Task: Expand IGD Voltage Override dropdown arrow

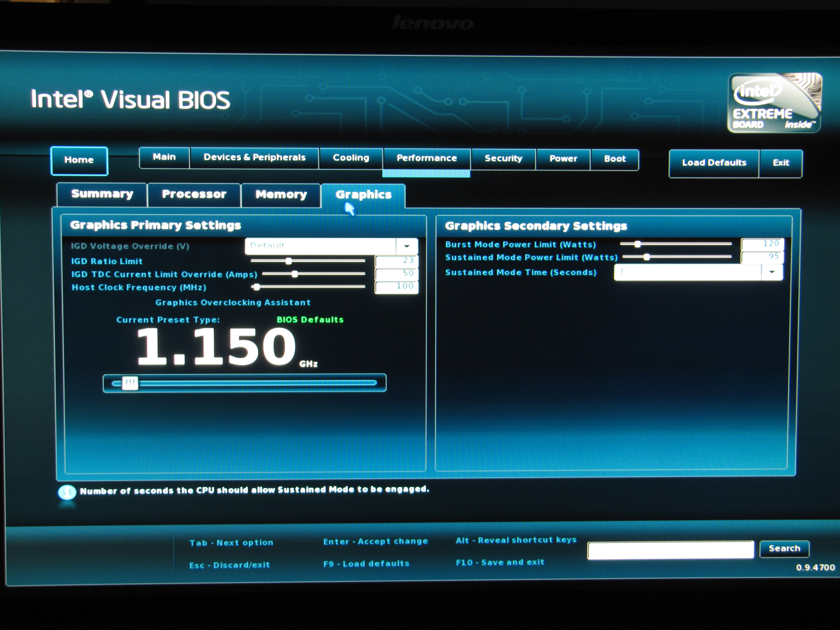Action: pos(407,246)
